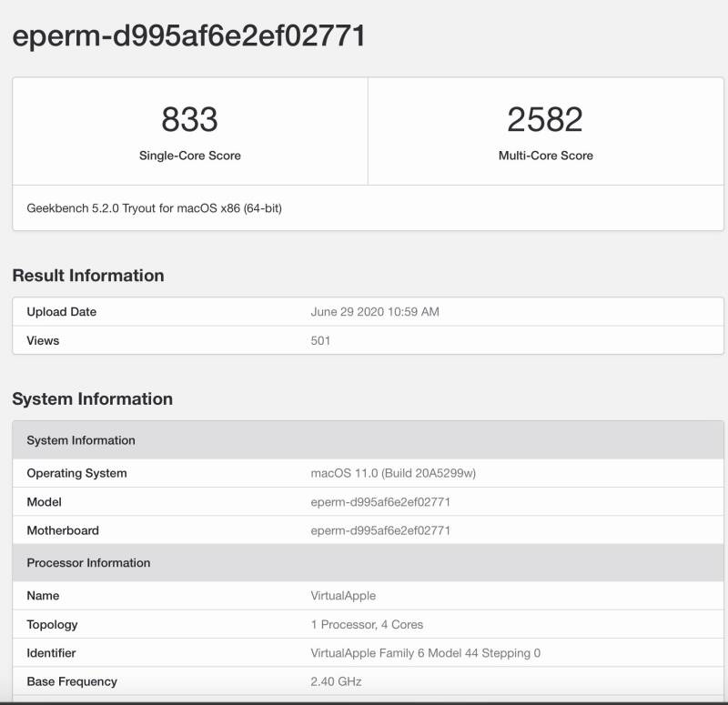Screen dimensions: 728x705
Task: Click the 833 single-core score number
Action: (x=189, y=119)
